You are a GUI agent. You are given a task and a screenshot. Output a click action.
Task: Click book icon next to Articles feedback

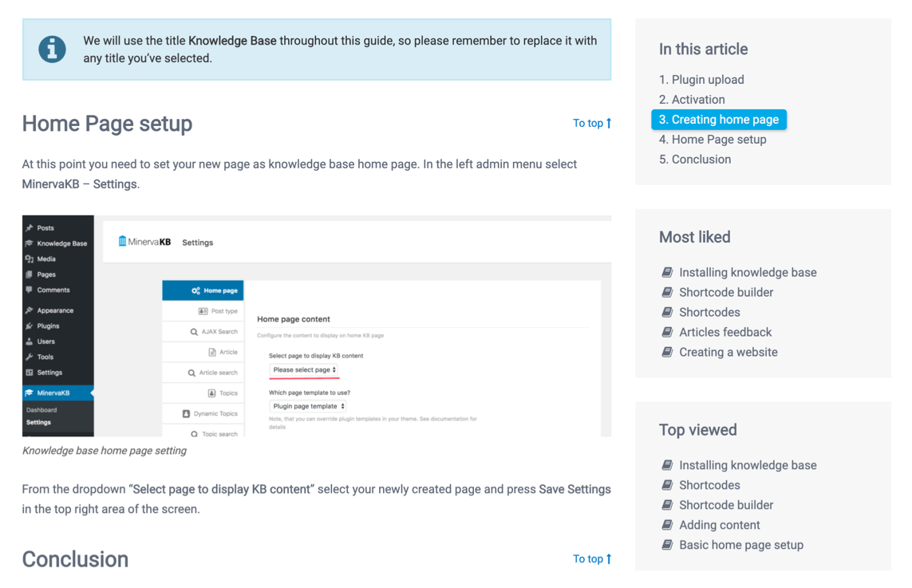click(667, 332)
